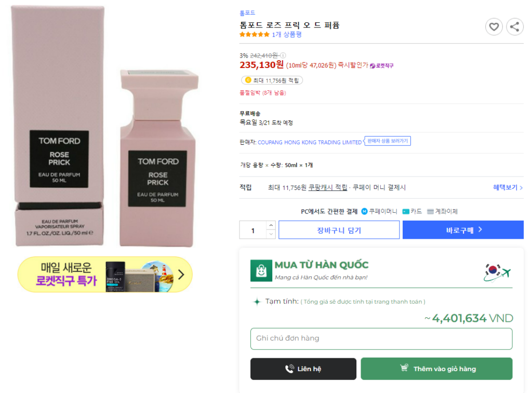Decrease quantity with the down arrow
532x393 pixels.
point(271,234)
